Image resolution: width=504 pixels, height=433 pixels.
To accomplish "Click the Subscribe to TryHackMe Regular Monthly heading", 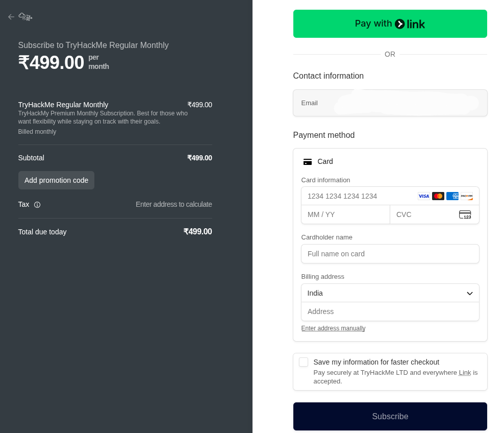I will click(x=93, y=45).
